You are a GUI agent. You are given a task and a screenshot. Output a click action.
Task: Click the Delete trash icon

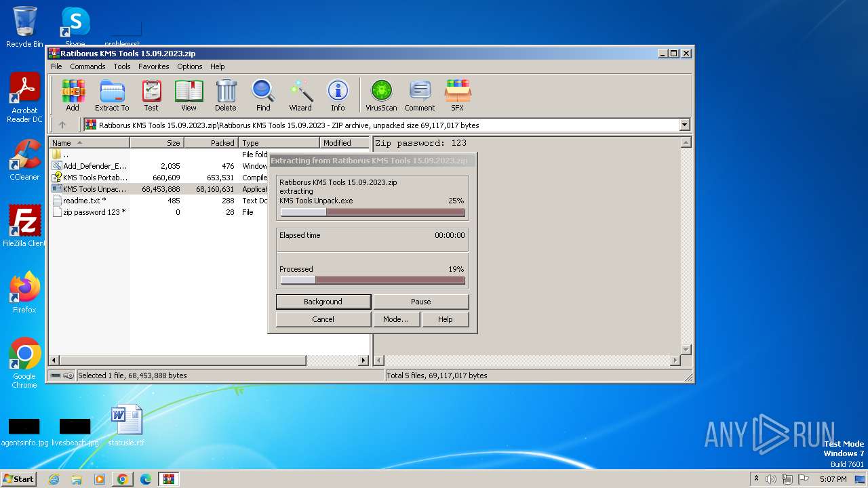click(226, 95)
